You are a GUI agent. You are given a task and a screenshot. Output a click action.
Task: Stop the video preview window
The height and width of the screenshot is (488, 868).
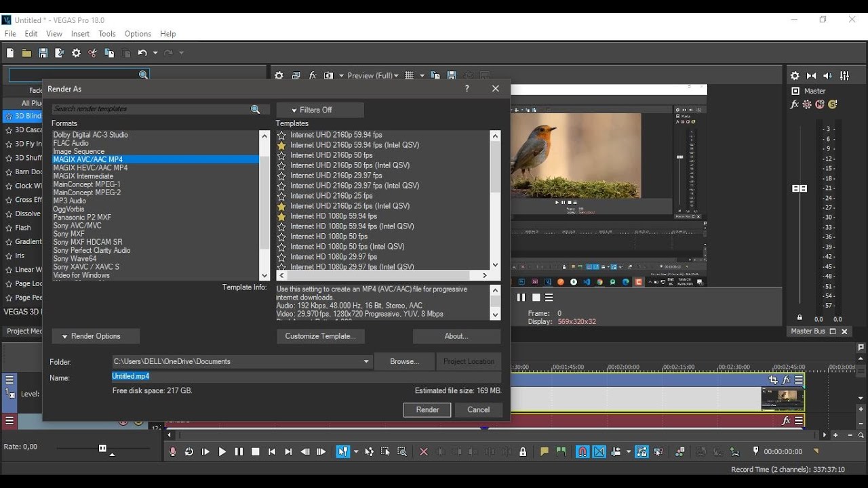click(x=536, y=297)
